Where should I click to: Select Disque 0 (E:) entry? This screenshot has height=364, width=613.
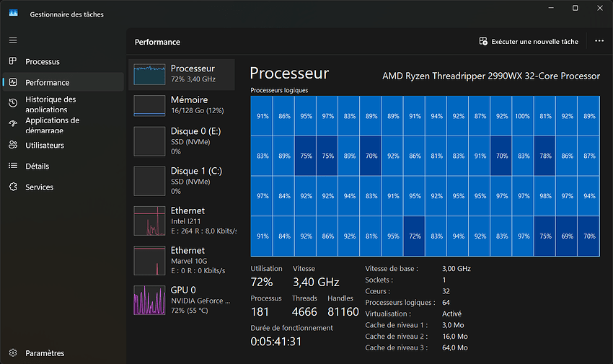[182, 141]
